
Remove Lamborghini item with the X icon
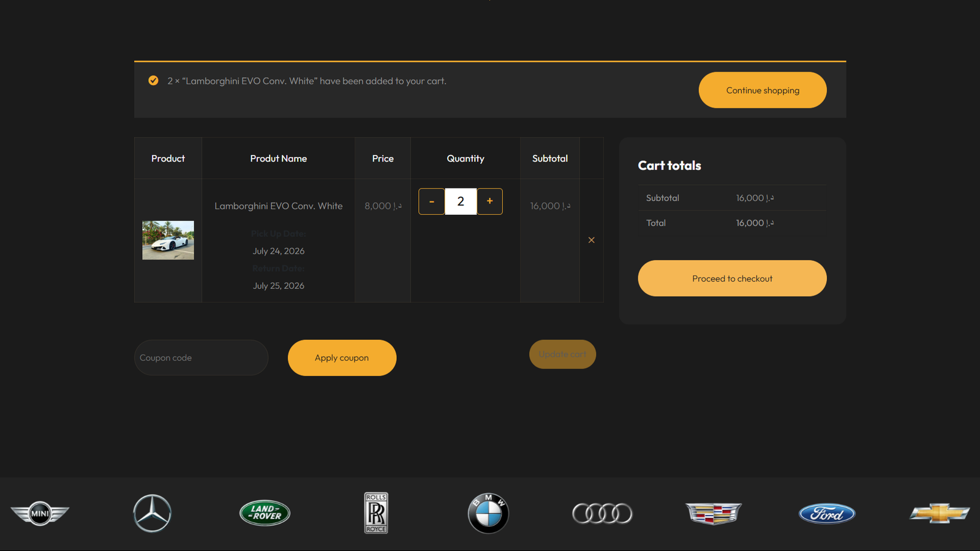[591, 240]
